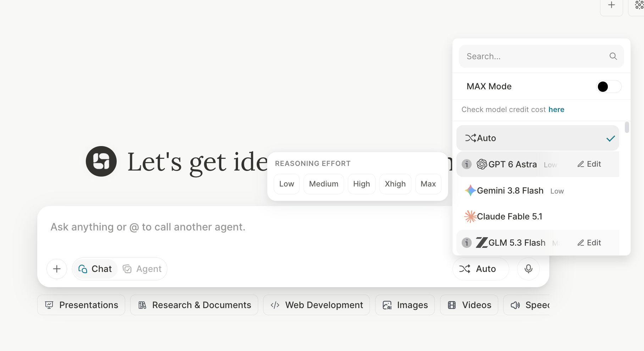
Task: Click the info icon beside GPT 6 Astra
Action: (x=467, y=164)
